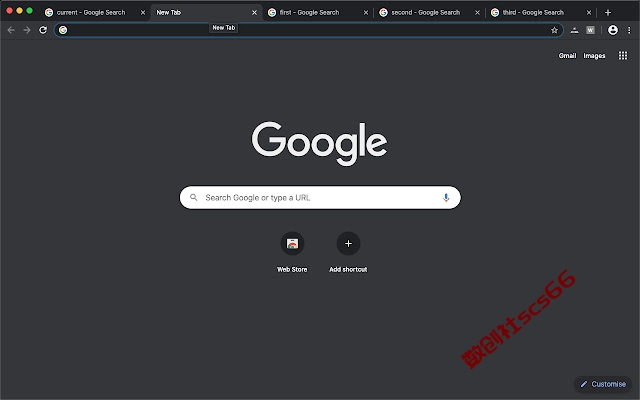Start voice search with the microphone
The width and height of the screenshot is (640, 400).
click(446, 198)
